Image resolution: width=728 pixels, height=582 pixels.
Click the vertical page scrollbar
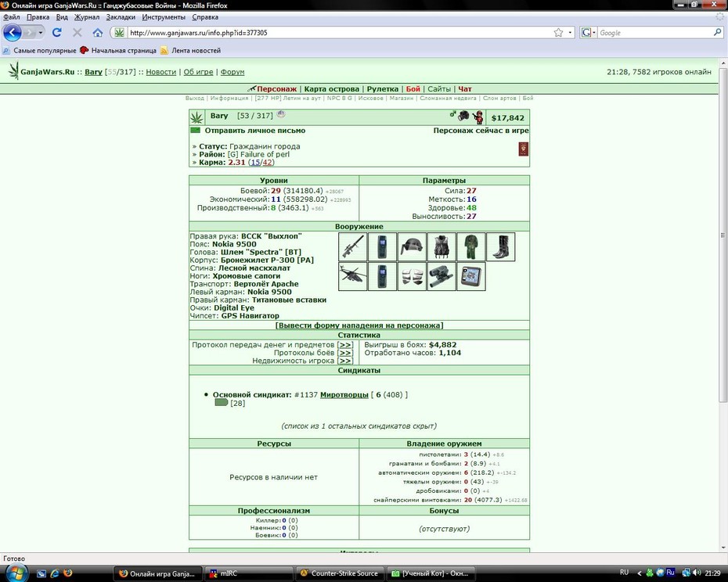point(723,235)
